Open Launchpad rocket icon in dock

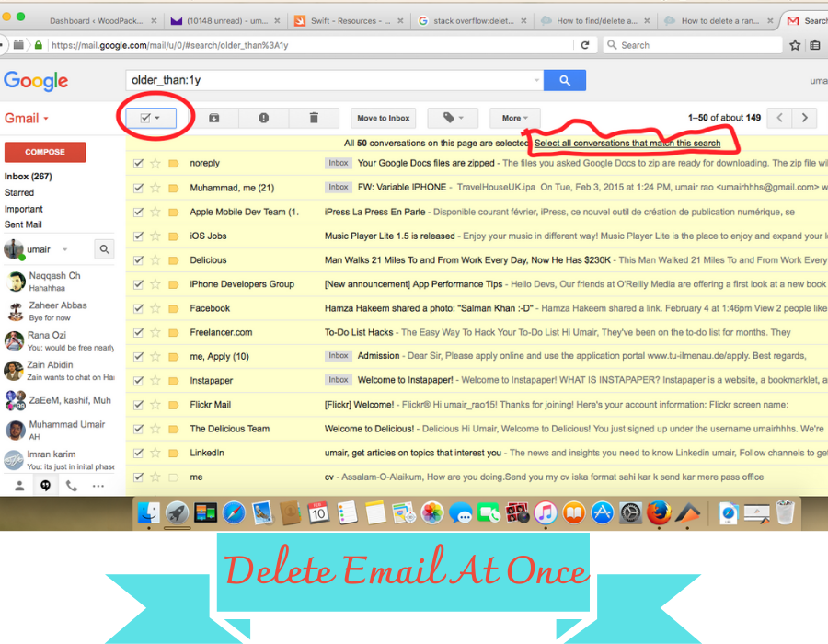(x=177, y=512)
